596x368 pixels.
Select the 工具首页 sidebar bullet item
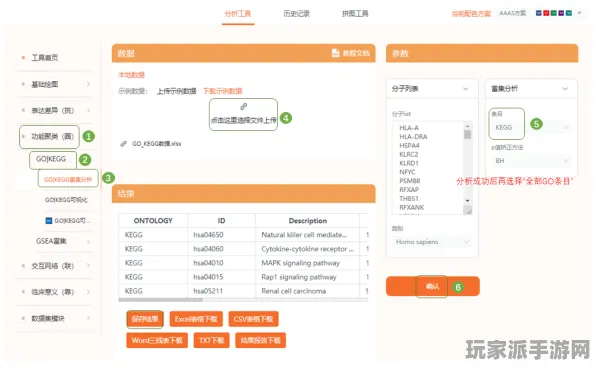pos(44,58)
